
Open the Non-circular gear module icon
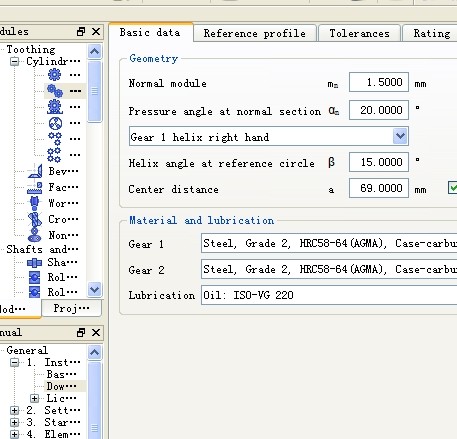34,235
